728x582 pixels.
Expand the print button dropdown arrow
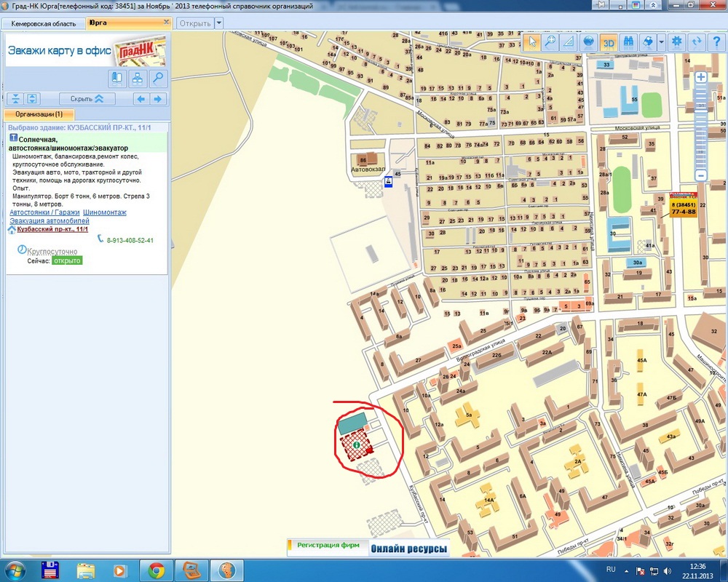[661, 41]
